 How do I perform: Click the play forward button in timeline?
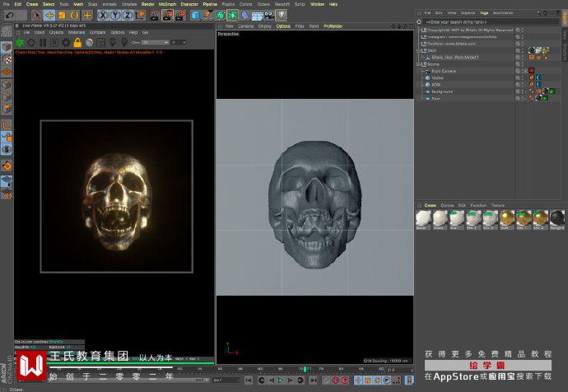coord(279,380)
